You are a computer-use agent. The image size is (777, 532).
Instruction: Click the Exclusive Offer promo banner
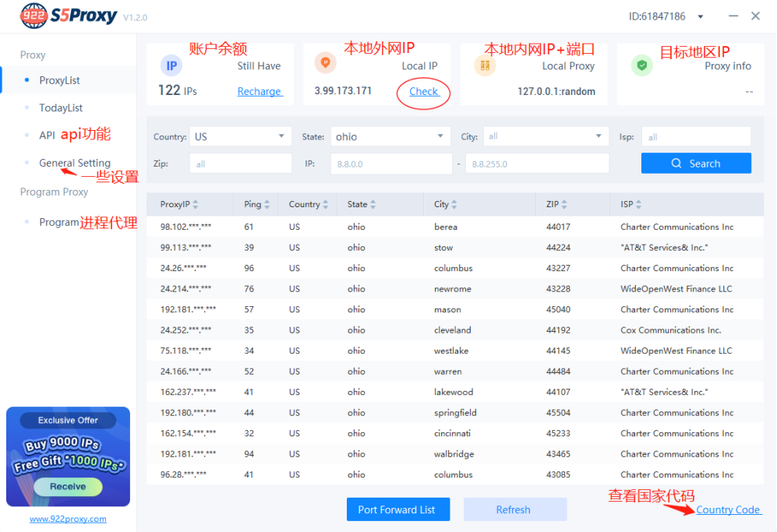(x=68, y=457)
